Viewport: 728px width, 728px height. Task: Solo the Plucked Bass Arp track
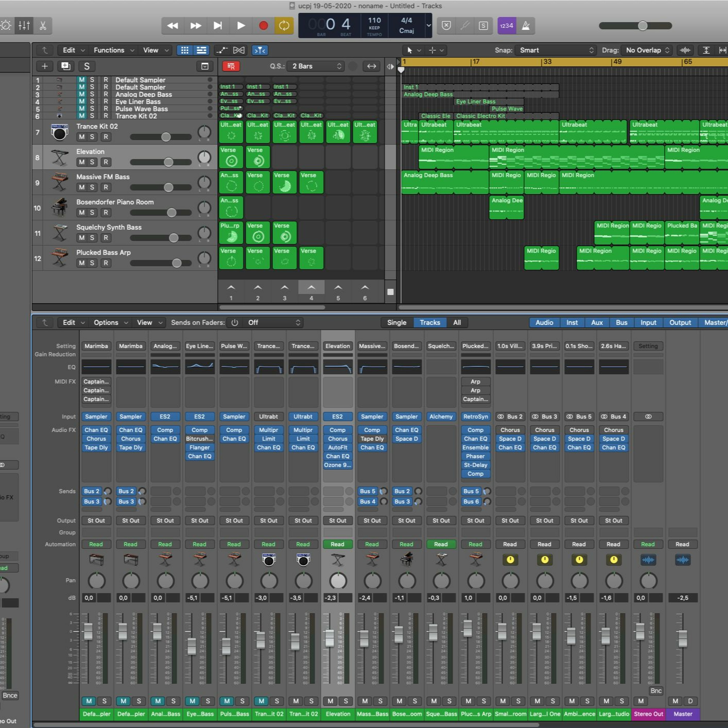pyautogui.click(x=92, y=263)
